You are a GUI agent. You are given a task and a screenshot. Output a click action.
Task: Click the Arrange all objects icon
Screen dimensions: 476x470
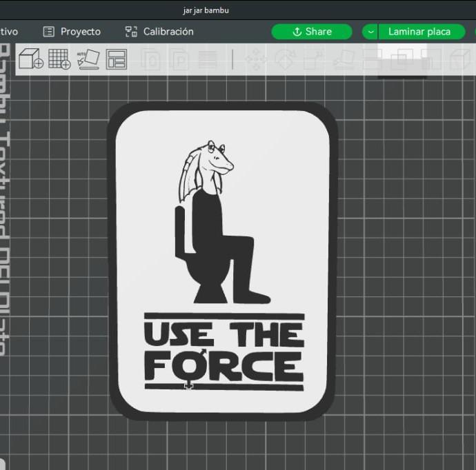[x=117, y=59]
